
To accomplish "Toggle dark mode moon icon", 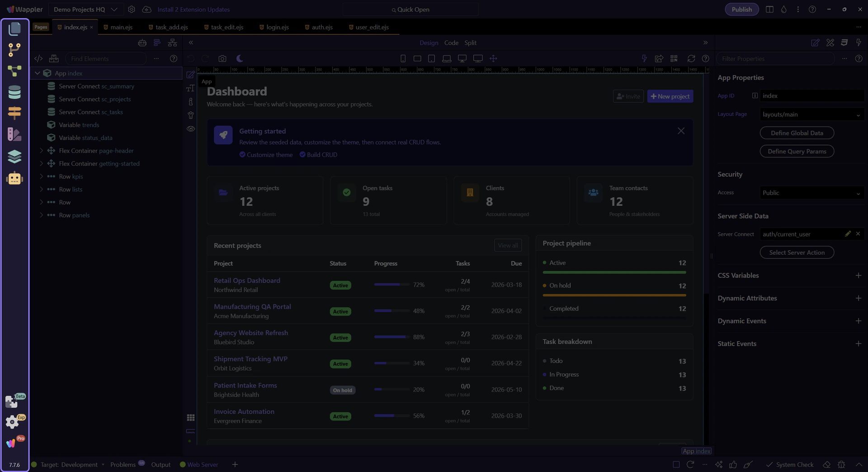I will (x=240, y=59).
